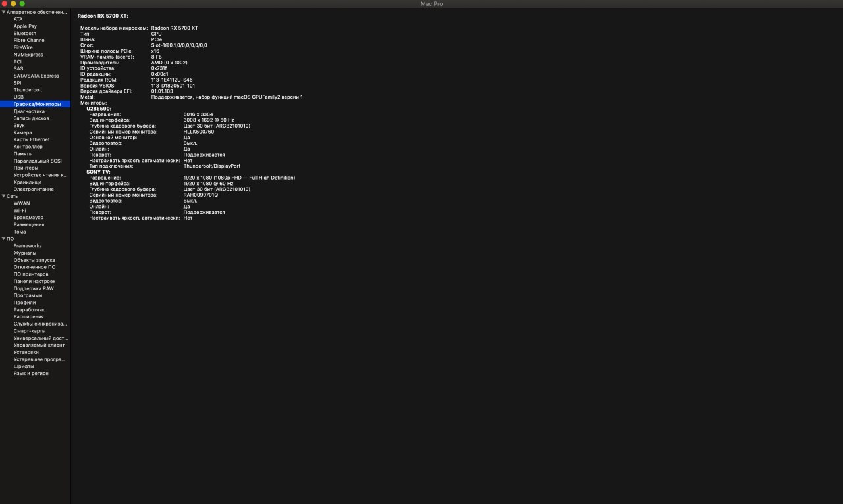This screenshot has height=504, width=843.
Task: Open Разработчик entry
Action: [x=29, y=310]
